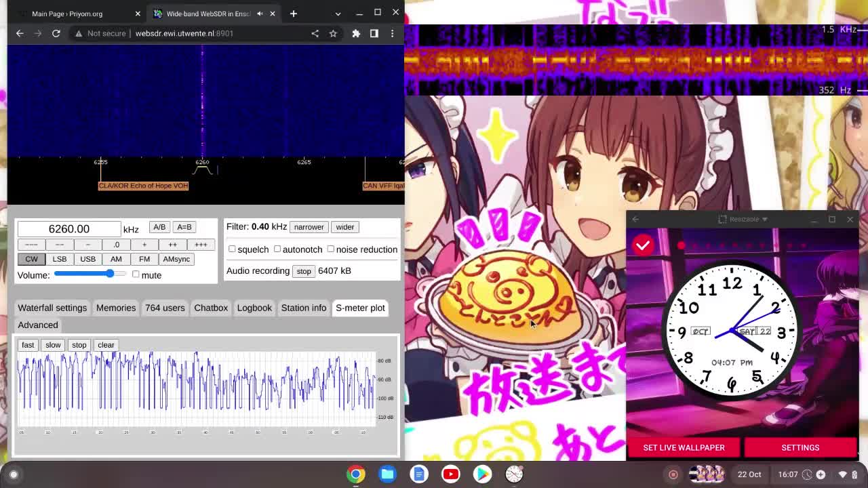Bookmark this page with star icon
The image size is (868, 488).
[x=333, y=33]
